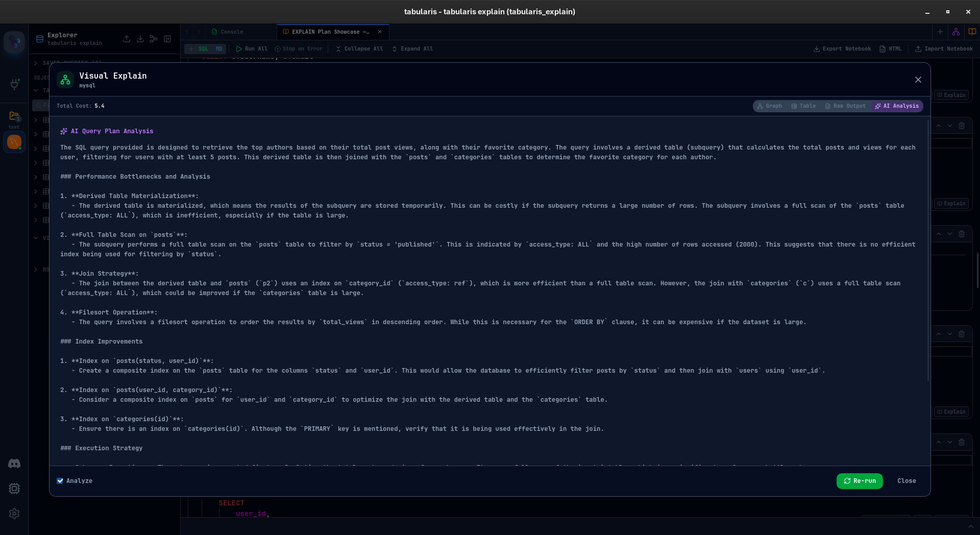Select the connections plug icon in the sidebar
This screenshot has height=535, width=980.
[14, 85]
